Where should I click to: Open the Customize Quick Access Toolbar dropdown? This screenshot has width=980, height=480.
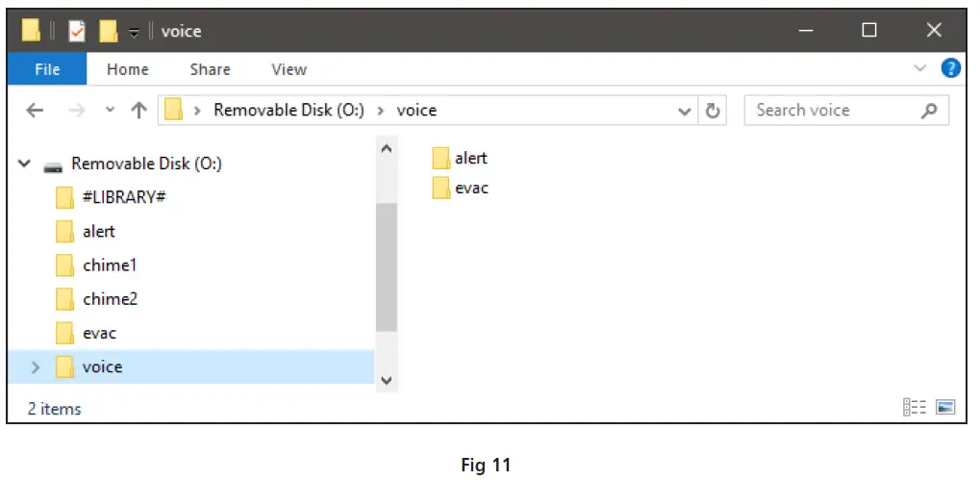[x=135, y=32]
